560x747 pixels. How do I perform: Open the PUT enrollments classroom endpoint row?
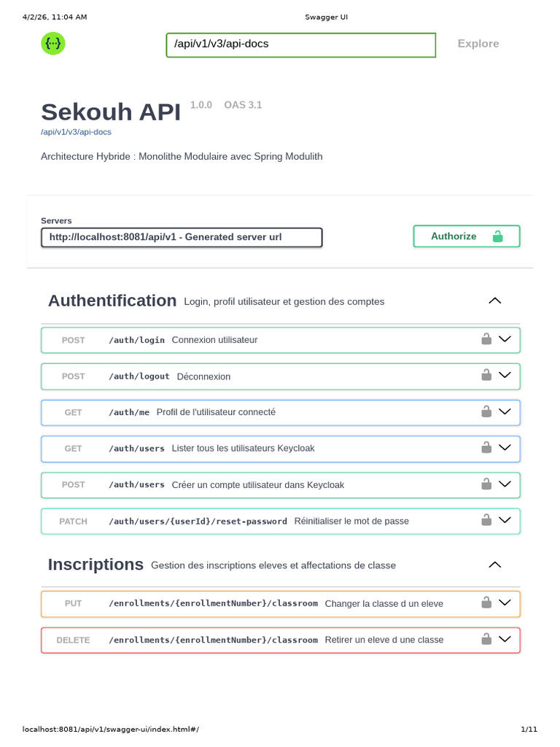click(281, 603)
